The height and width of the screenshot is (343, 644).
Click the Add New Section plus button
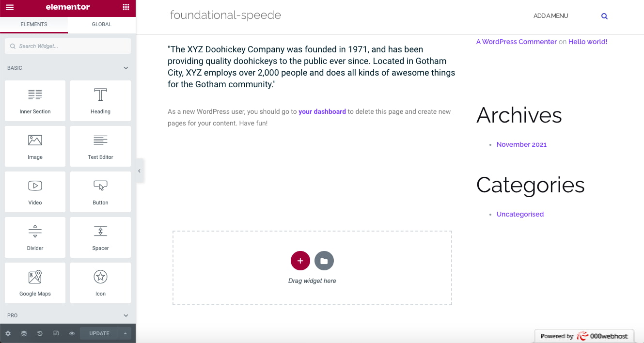point(300,261)
